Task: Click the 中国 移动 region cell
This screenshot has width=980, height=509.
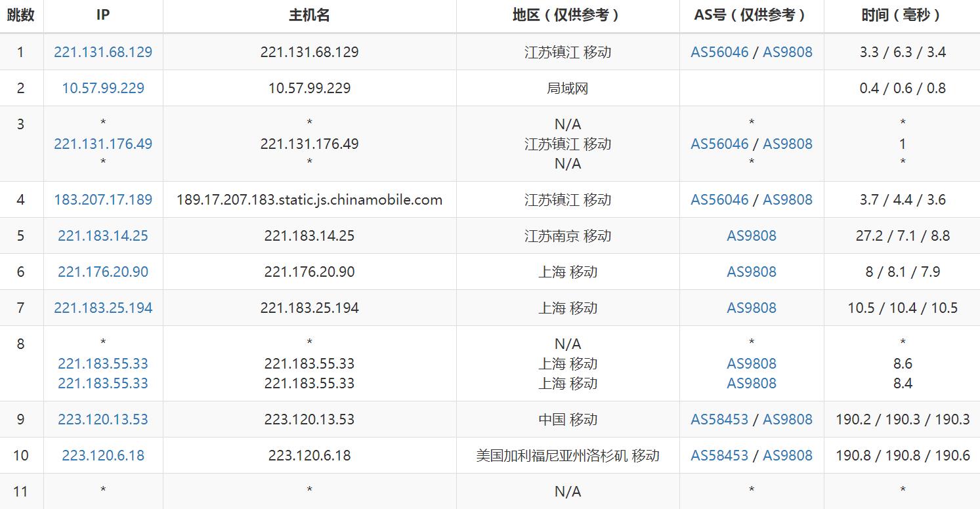Action: pos(568,419)
